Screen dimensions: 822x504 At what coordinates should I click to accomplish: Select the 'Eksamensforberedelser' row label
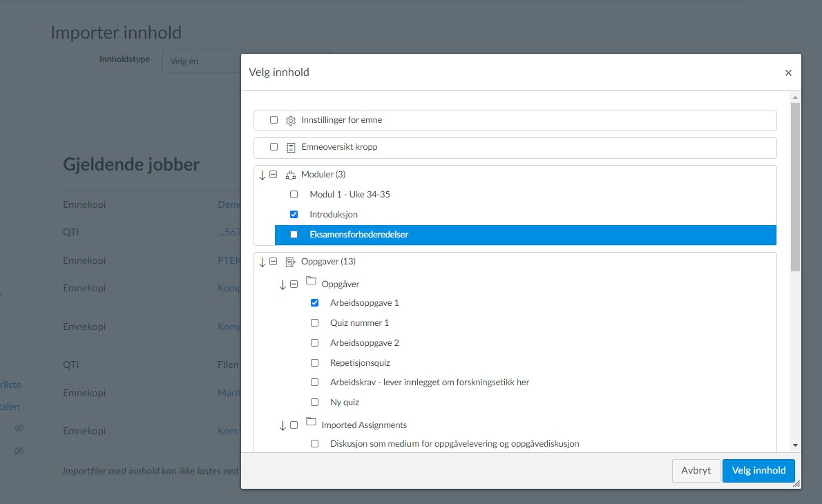click(359, 235)
